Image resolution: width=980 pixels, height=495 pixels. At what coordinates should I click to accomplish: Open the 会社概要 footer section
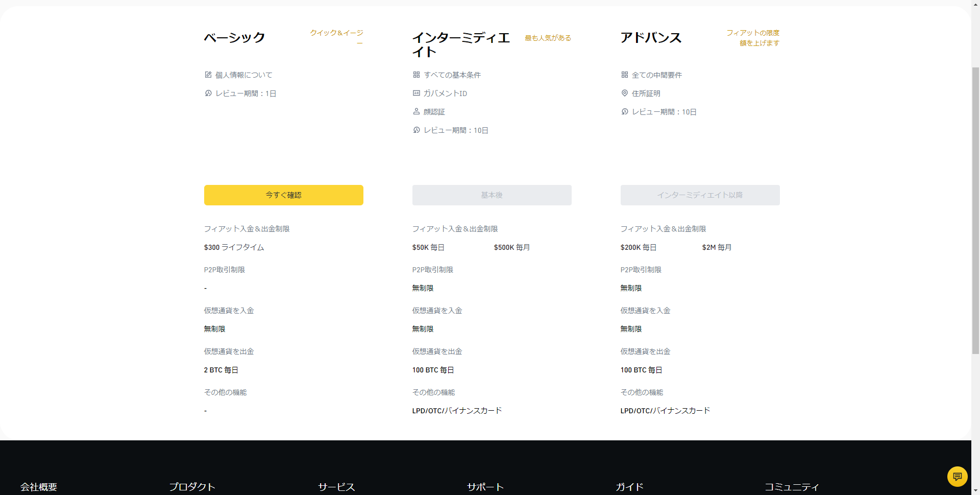(39, 487)
